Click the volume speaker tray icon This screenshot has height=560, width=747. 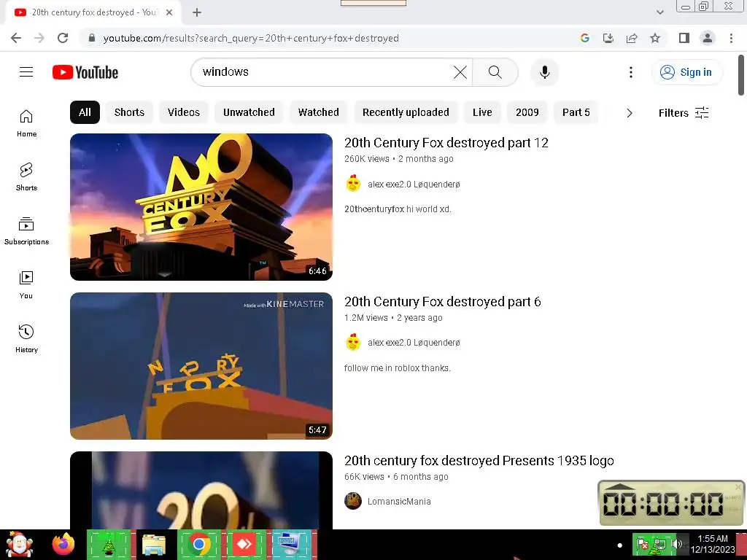tap(676, 544)
